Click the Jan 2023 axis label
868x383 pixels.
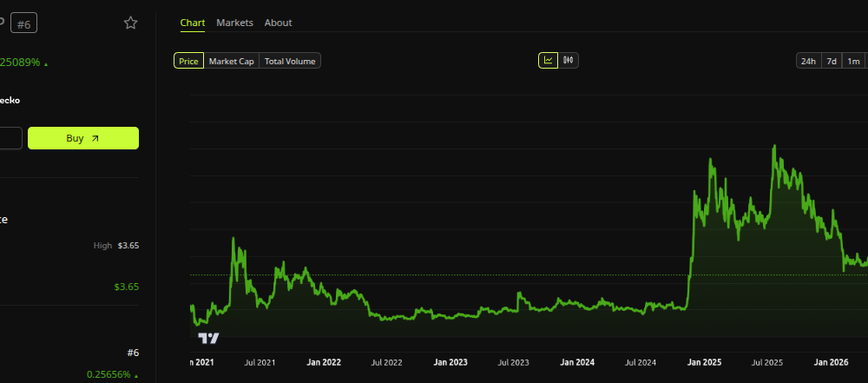[x=450, y=362]
